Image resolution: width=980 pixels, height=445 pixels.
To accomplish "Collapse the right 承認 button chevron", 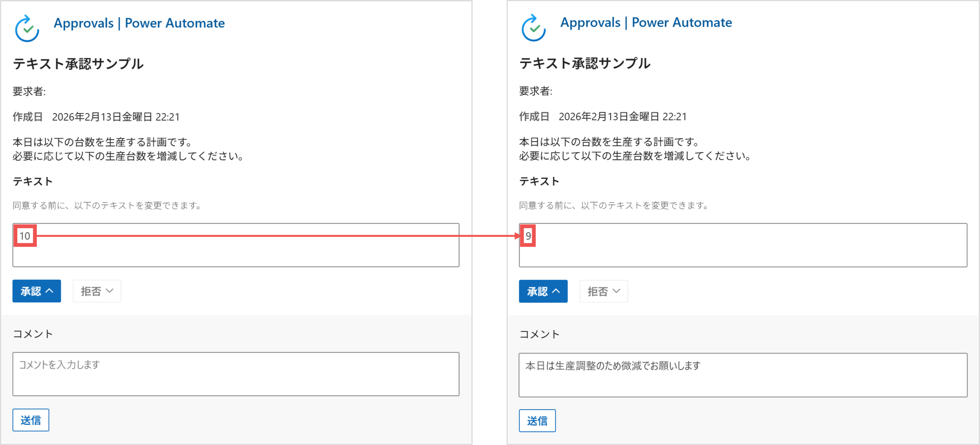I will (555, 291).
